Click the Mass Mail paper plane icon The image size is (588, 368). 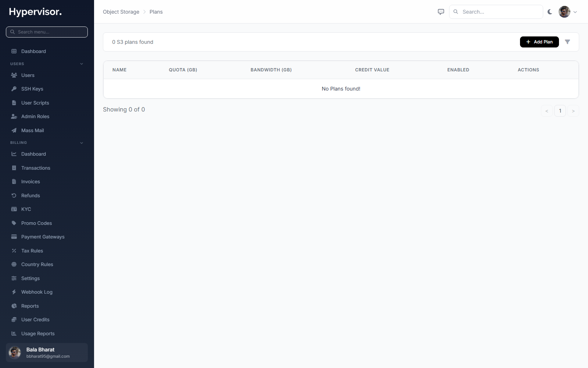[14, 130]
